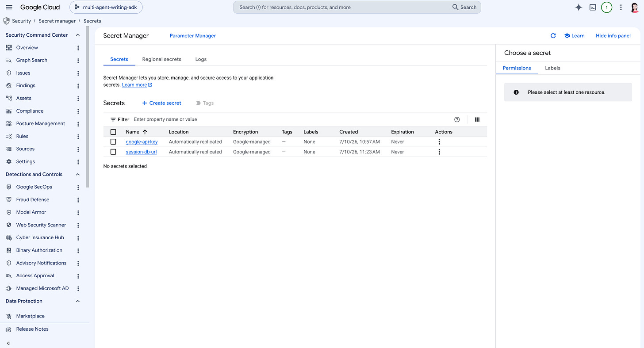This screenshot has width=644, height=348.
Task: Open Gemini AI assistant sparkle icon
Action: 579,7
